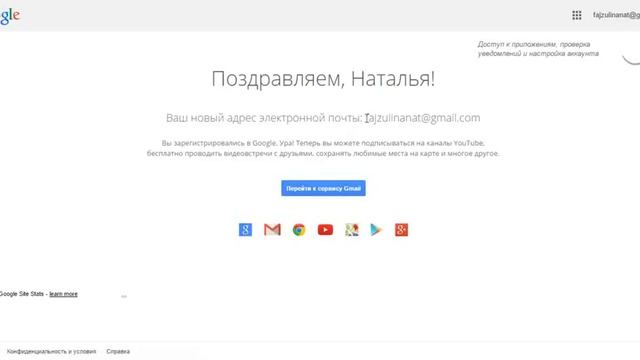Open the Google Search service icon
The image size is (640, 360).
[245, 230]
